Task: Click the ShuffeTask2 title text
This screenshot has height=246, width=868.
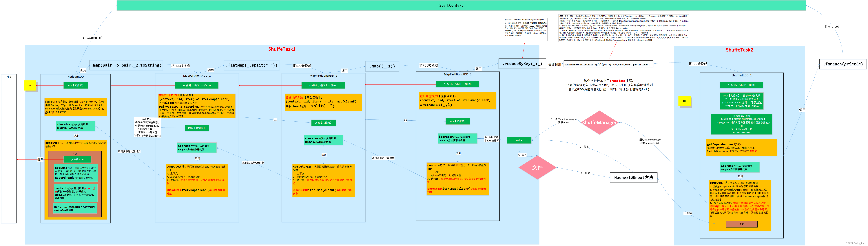Action: (x=739, y=50)
